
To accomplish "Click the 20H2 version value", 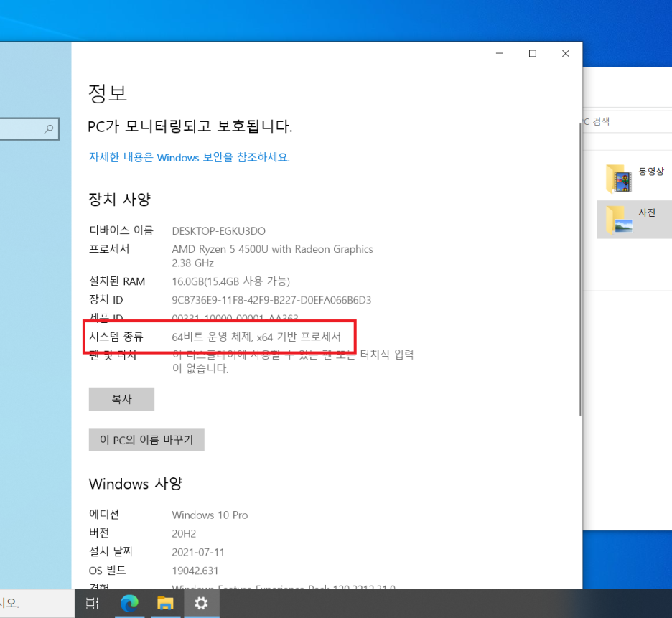I will (x=184, y=533).
